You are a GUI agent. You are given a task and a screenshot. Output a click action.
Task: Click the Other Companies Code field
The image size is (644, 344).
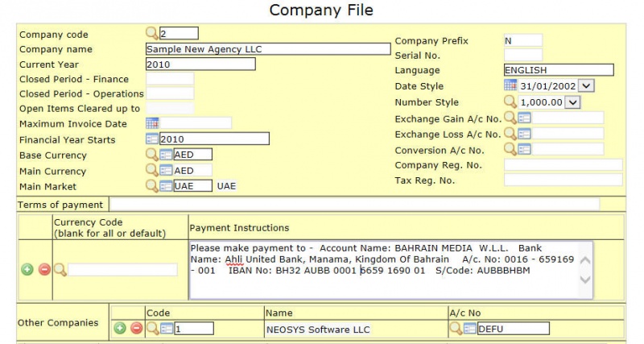coord(194,329)
